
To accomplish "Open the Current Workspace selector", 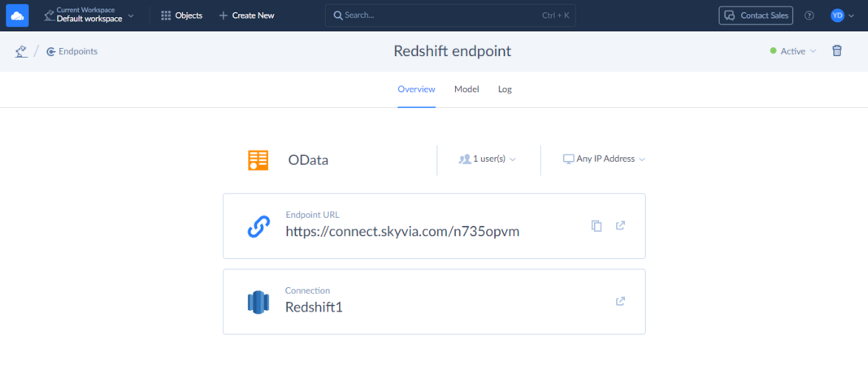I will tap(89, 15).
